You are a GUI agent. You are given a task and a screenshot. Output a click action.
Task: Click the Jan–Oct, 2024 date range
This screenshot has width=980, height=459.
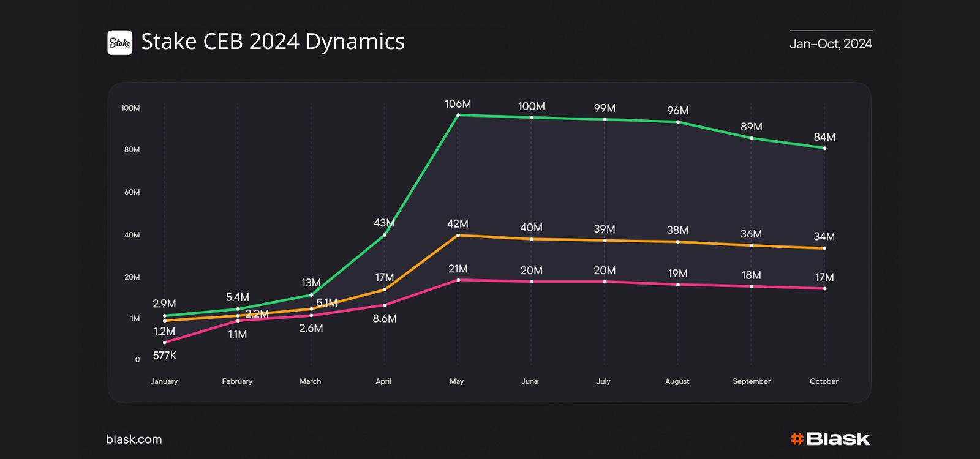pyautogui.click(x=831, y=43)
